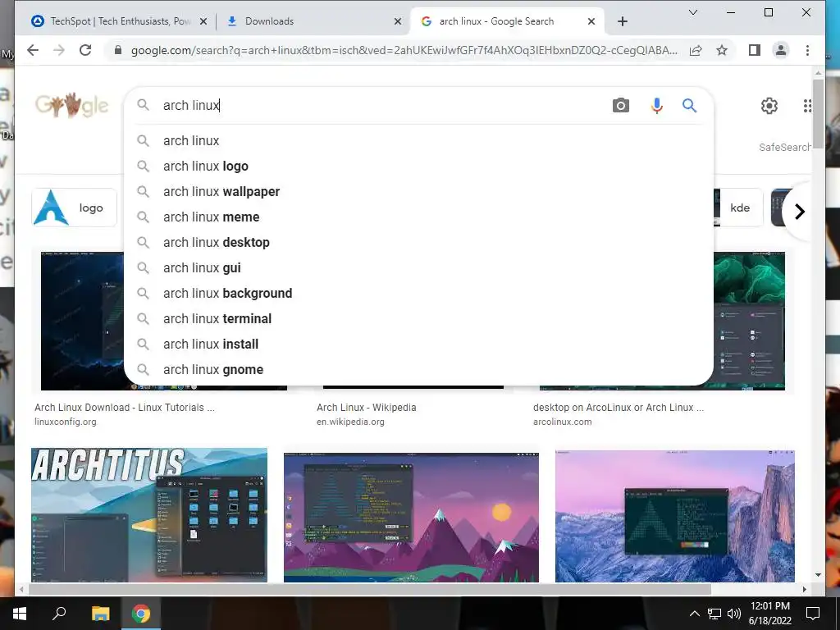The width and height of the screenshot is (840, 630).
Task: Choose the 'arch linux gnome' suggestion
Action: pos(418,370)
